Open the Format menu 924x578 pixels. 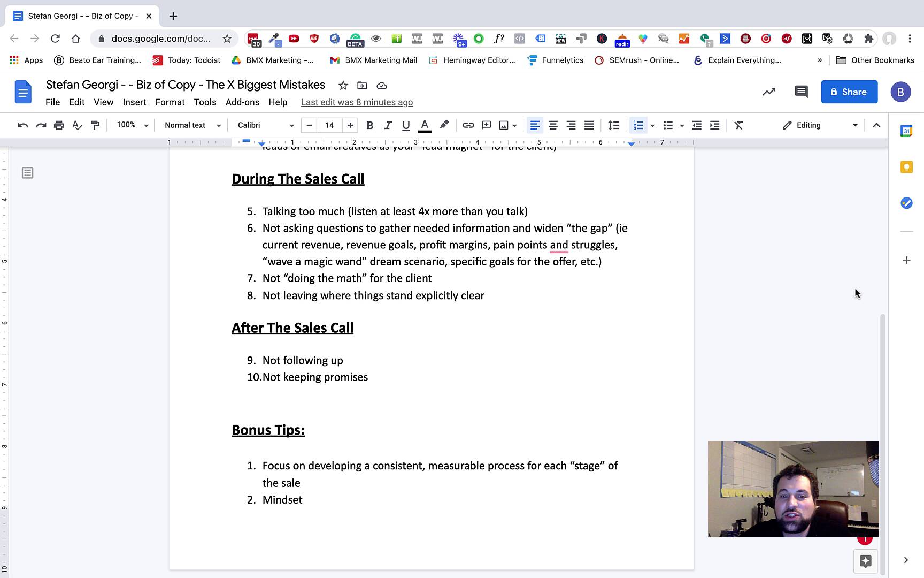(170, 102)
